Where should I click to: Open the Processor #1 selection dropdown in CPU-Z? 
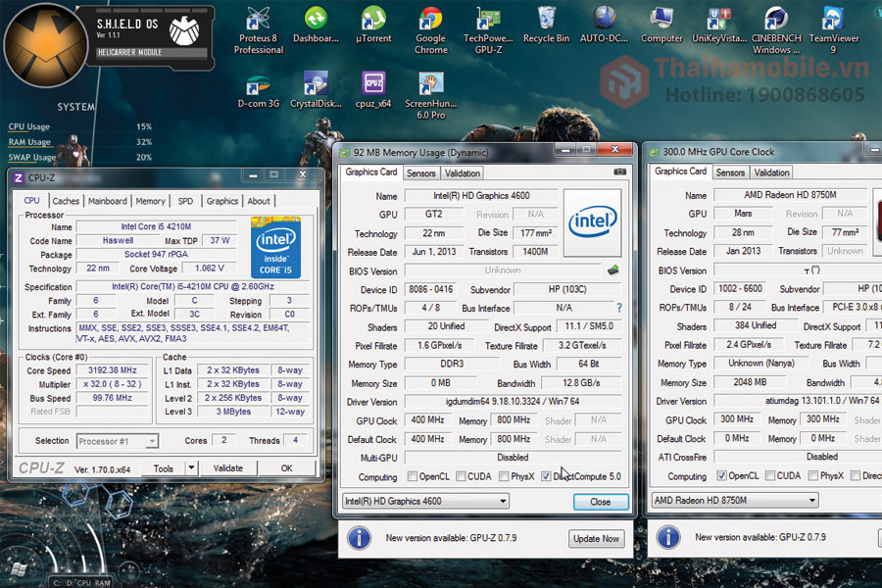tap(118, 441)
